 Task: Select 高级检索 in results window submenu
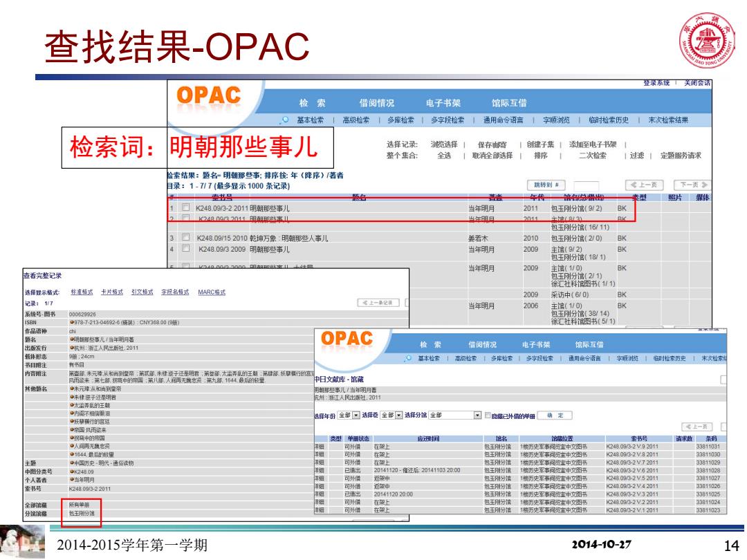point(356,120)
